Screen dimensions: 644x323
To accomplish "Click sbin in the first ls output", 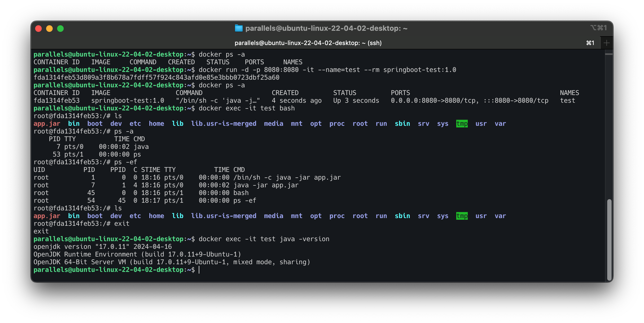I will point(402,124).
